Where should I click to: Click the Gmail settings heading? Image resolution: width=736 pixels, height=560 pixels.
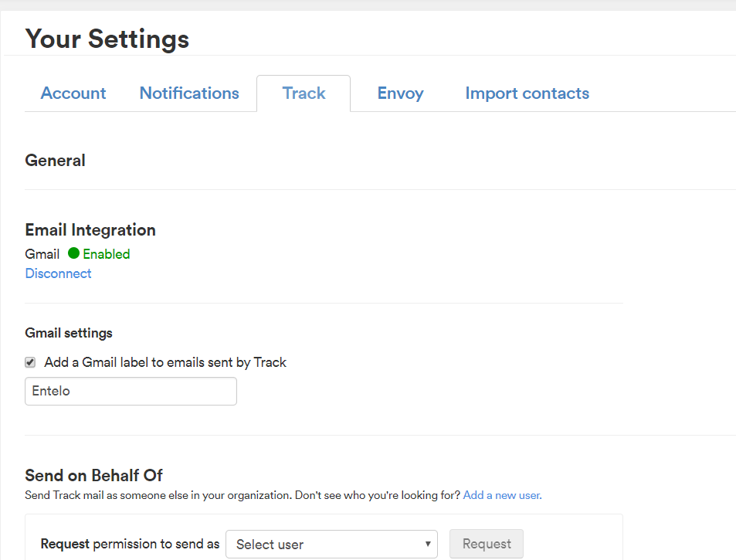(x=69, y=333)
